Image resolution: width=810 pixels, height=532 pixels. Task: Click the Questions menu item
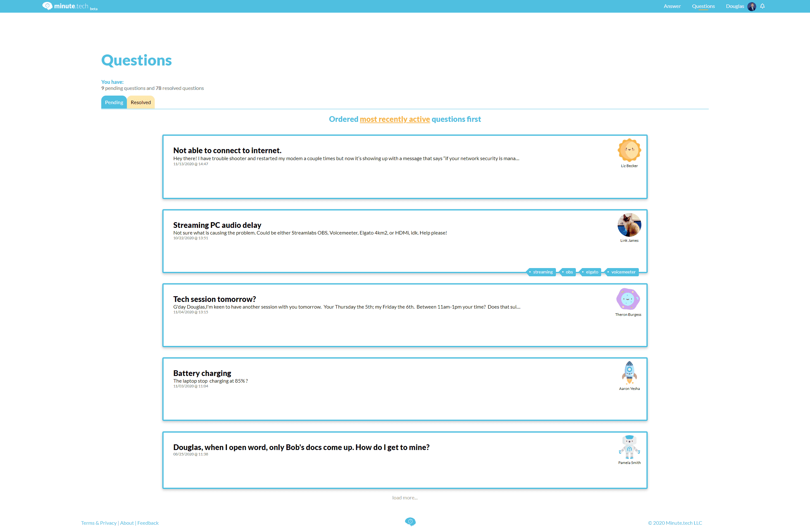[703, 6]
